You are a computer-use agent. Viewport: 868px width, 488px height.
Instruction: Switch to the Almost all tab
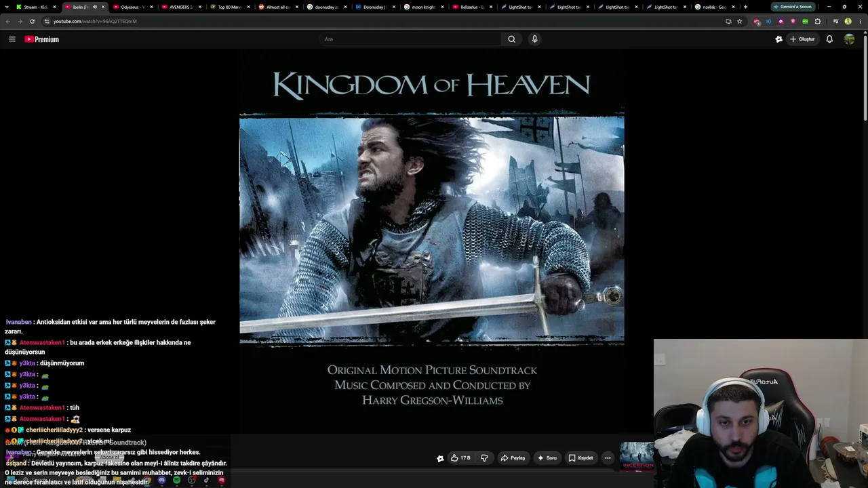tap(279, 7)
